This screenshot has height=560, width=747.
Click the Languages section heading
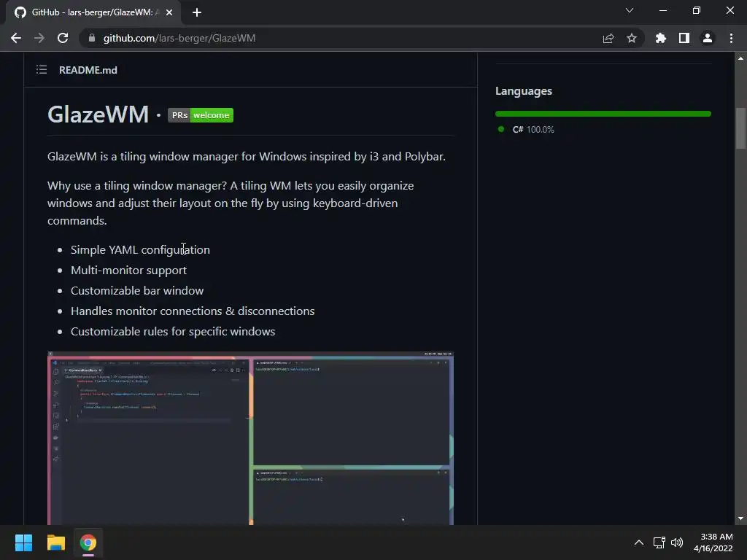(524, 91)
